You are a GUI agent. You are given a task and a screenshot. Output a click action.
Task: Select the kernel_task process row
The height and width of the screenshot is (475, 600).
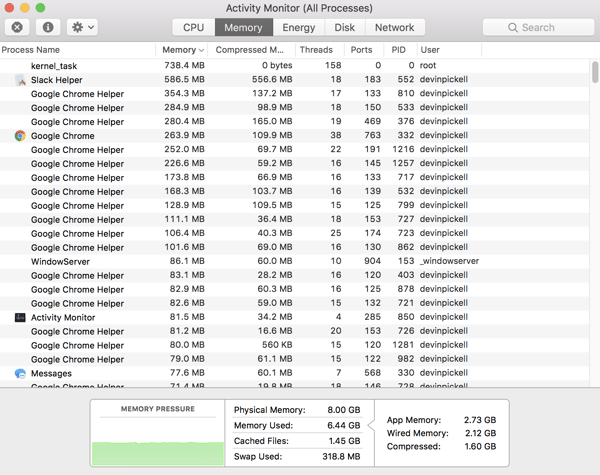(294, 66)
